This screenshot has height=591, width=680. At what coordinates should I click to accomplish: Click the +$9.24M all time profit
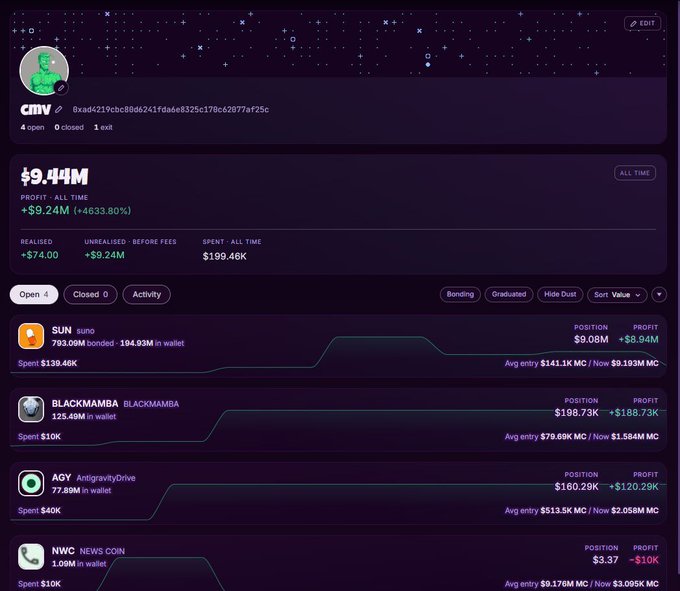click(x=45, y=211)
